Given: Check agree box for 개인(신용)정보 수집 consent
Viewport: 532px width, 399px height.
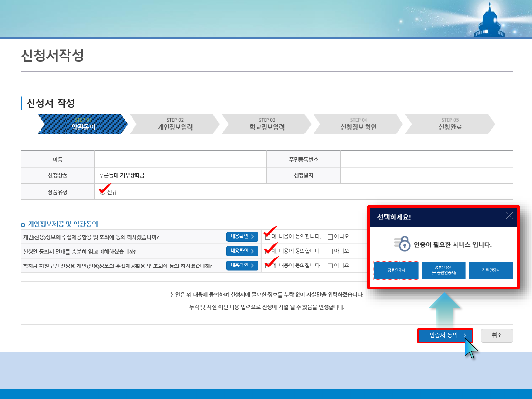Looking at the screenshot, I should [x=267, y=237].
